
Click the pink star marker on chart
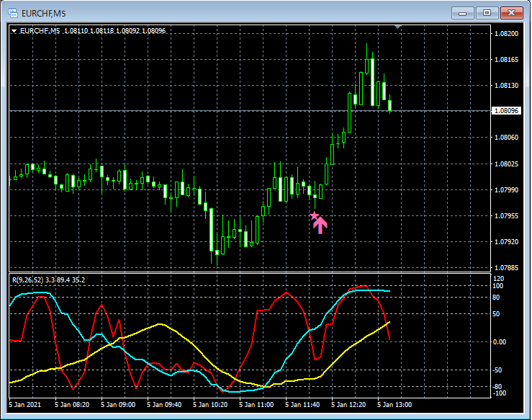pos(314,215)
